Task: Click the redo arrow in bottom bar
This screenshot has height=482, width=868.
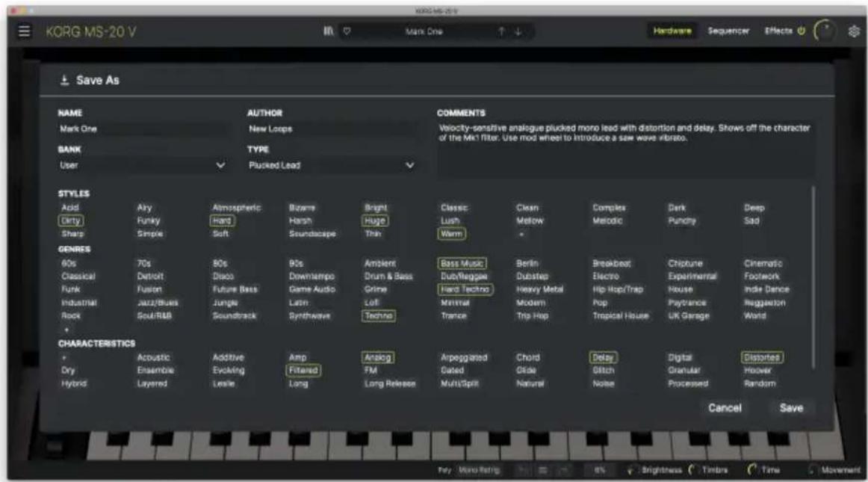Action: pyautogui.click(x=563, y=470)
